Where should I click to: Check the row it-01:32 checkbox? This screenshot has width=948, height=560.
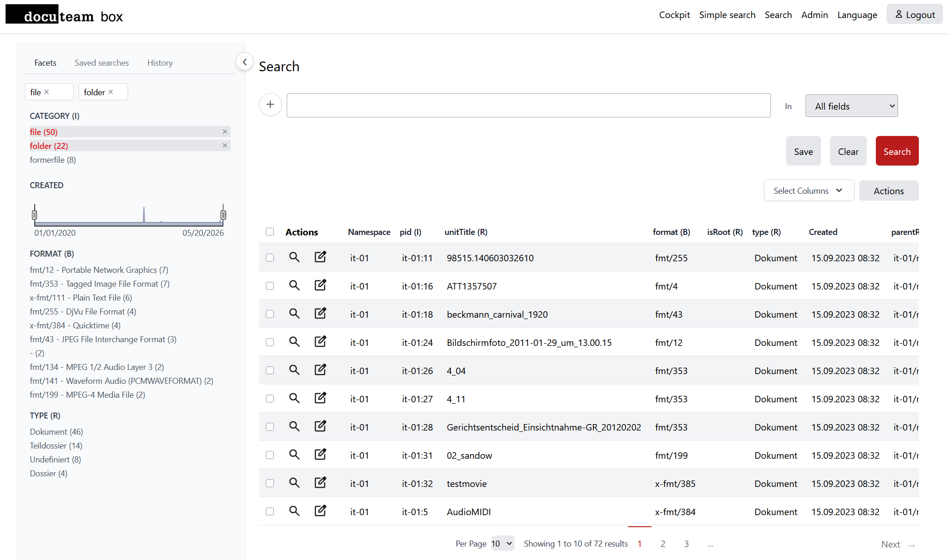click(x=270, y=483)
